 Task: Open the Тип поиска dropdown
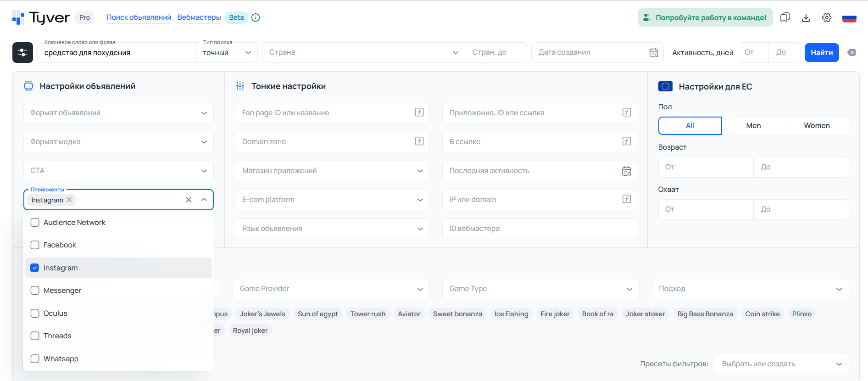pos(227,53)
